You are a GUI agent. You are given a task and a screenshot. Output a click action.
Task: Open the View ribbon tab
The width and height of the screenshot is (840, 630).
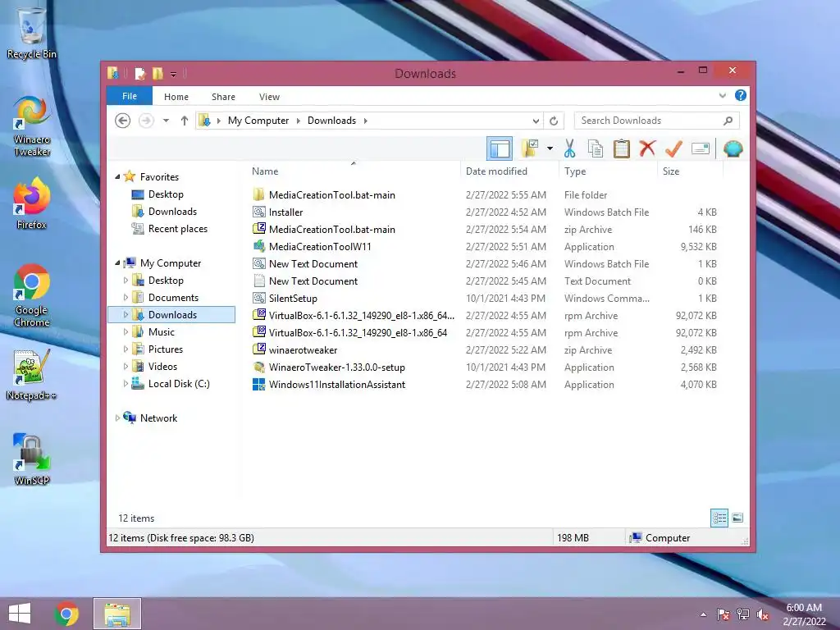click(x=269, y=97)
